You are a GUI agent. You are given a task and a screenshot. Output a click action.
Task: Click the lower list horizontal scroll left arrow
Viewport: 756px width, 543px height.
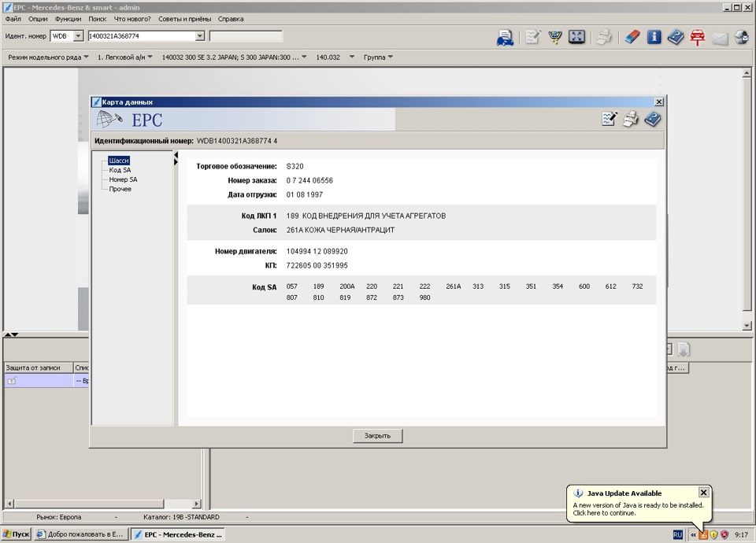click(9, 504)
